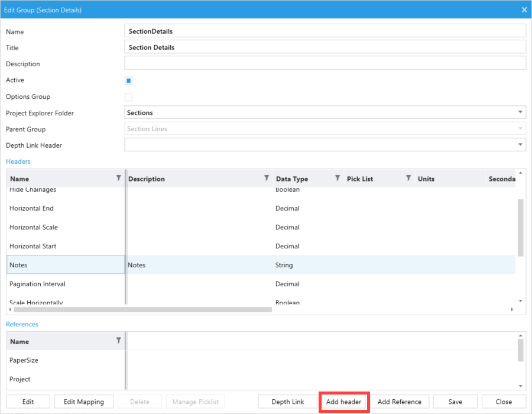
Task: Click Headers list horizontal scrollbar thumb
Action: [142, 309]
